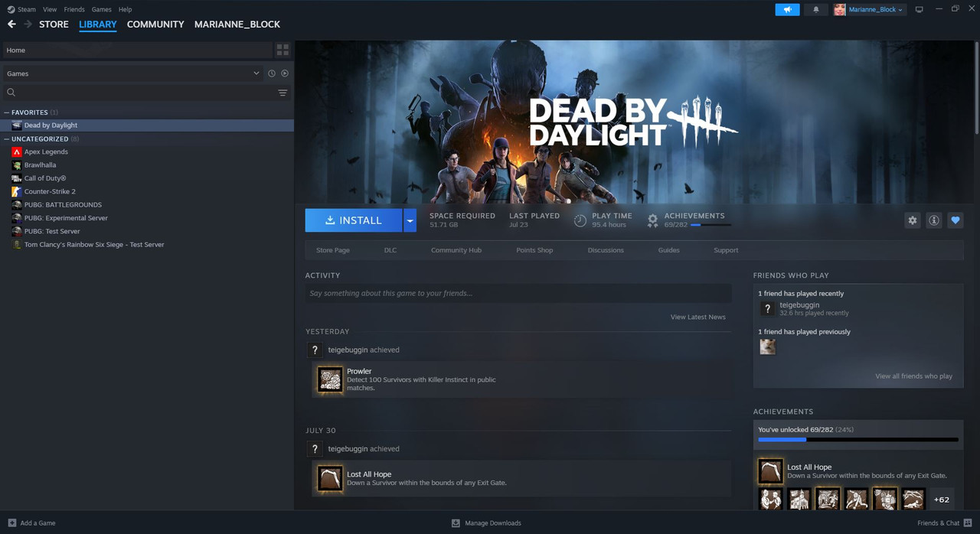
Task: Collapse the Favorites category
Action: (x=7, y=112)
